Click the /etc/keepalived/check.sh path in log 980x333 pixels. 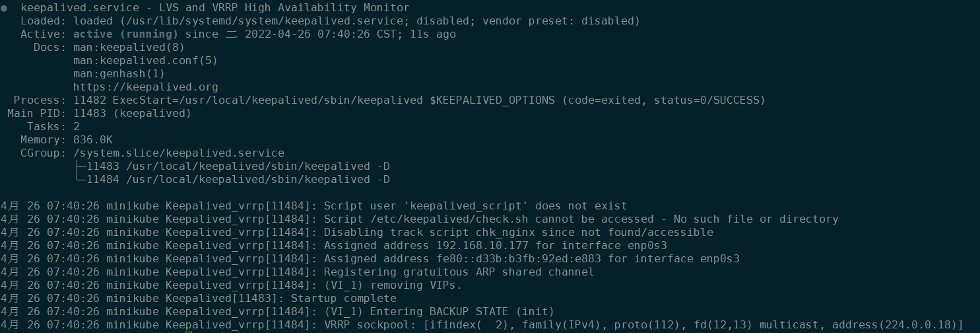tap(447, 219)
